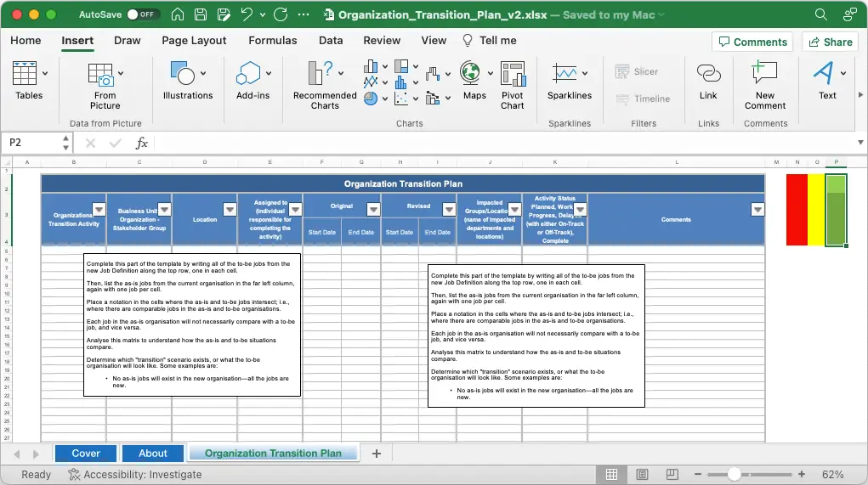Insert a scatter chart

(x=400, y=99)
